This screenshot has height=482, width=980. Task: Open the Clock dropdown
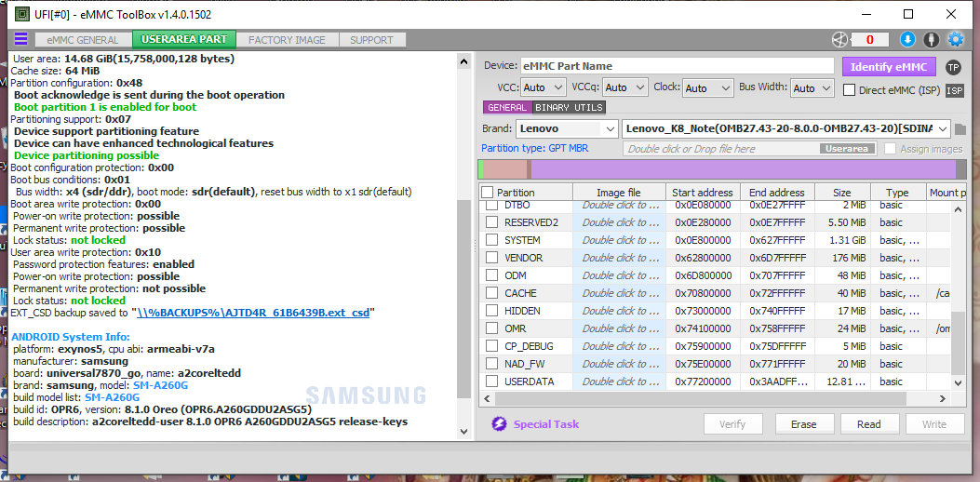pos(707,88)
